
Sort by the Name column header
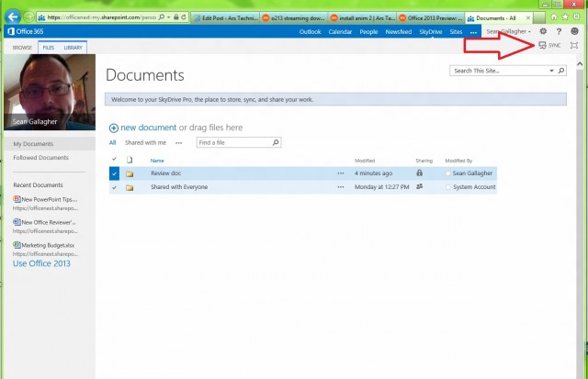click(x=157, y=161)
